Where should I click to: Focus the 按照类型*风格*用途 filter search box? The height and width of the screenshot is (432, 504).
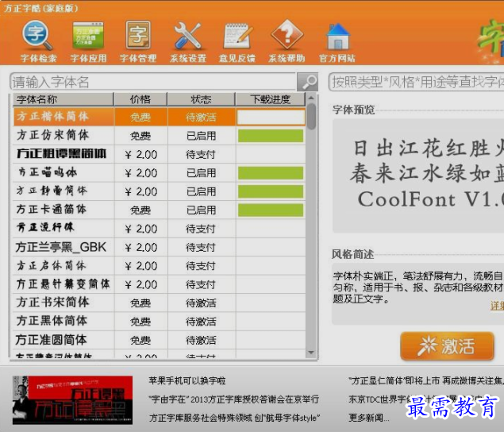pyautogui.click(x=416, y=82)
